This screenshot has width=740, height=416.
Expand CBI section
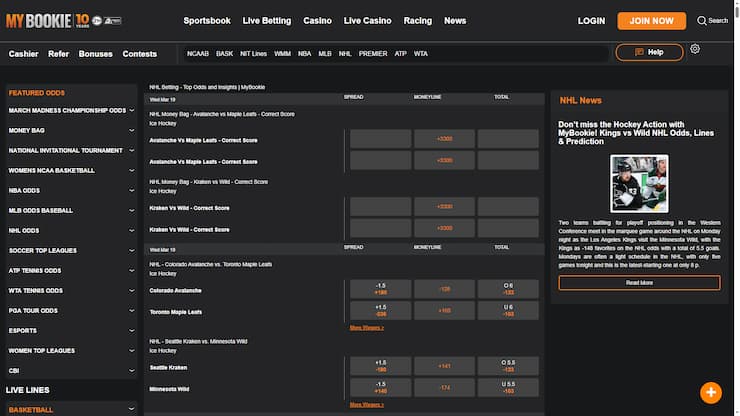pos(71,371)
